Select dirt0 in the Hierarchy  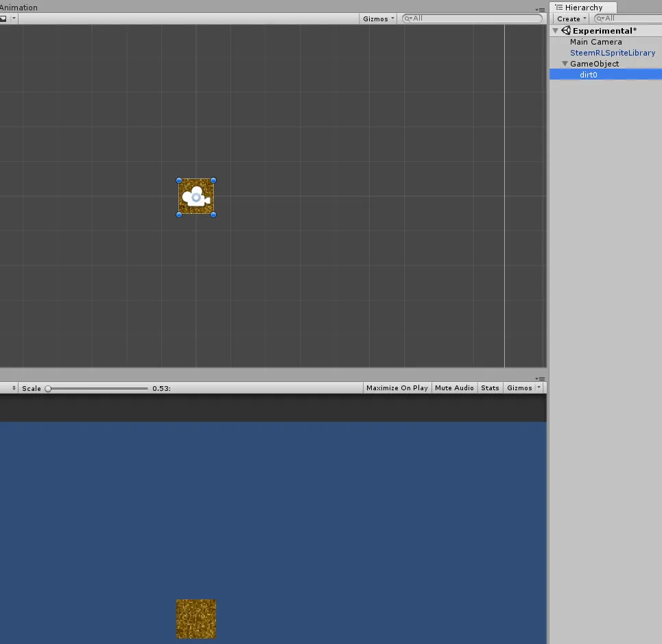(606, 75)
